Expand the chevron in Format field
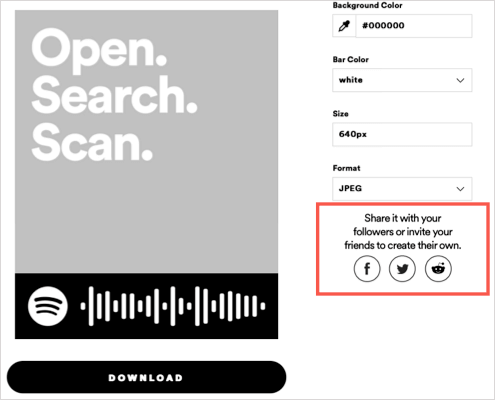The width and height of the screenshot is (495, 400). (460, 189)
